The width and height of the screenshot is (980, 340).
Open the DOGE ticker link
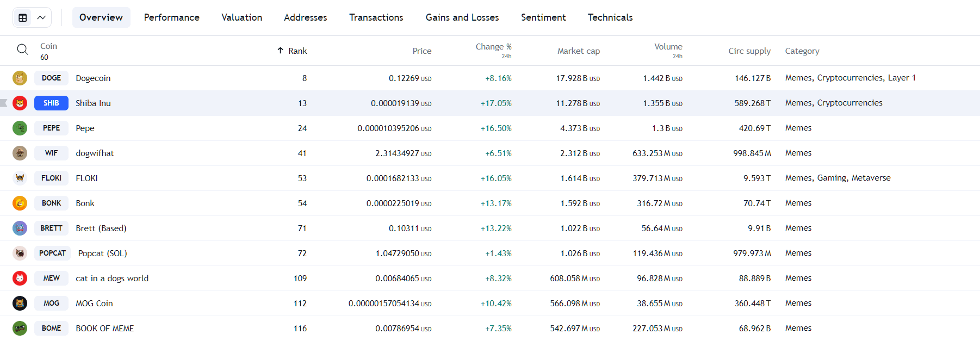tap(51, 78)
